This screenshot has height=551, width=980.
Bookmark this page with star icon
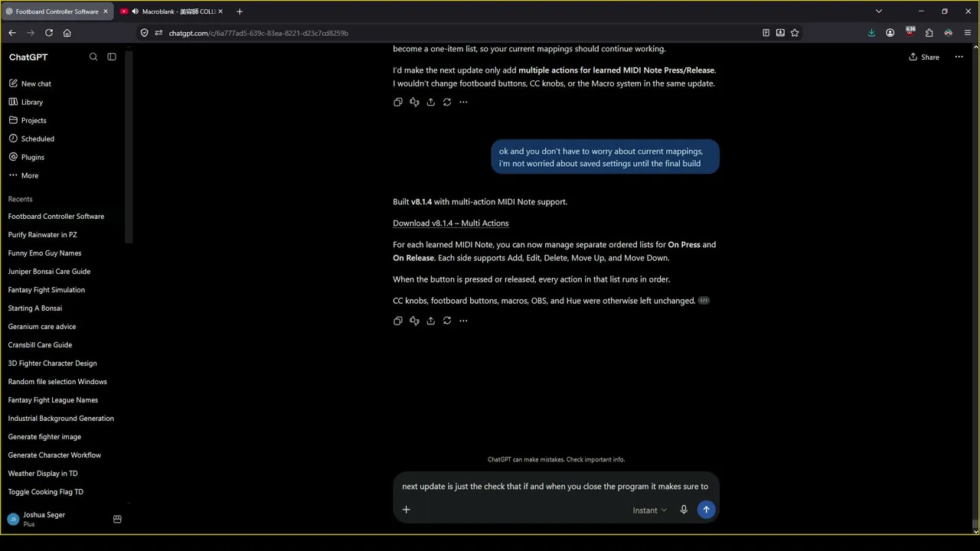click(x=795, y=33)
